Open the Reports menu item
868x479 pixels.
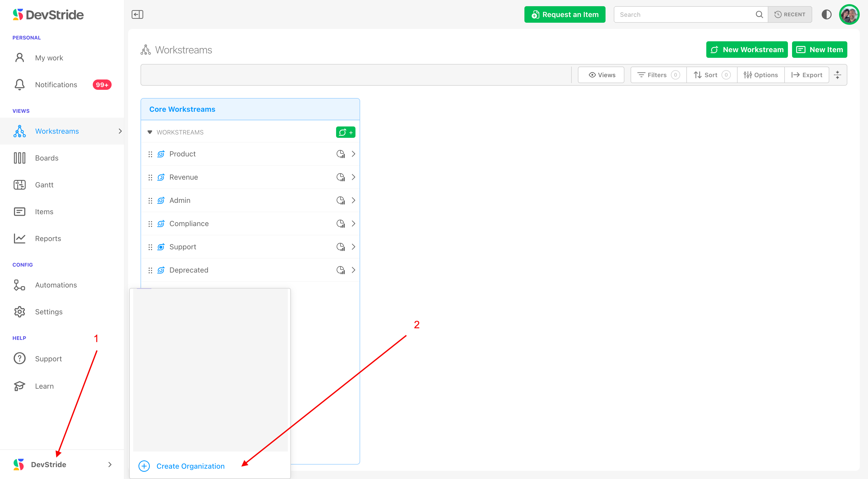(x=48, y=238)
